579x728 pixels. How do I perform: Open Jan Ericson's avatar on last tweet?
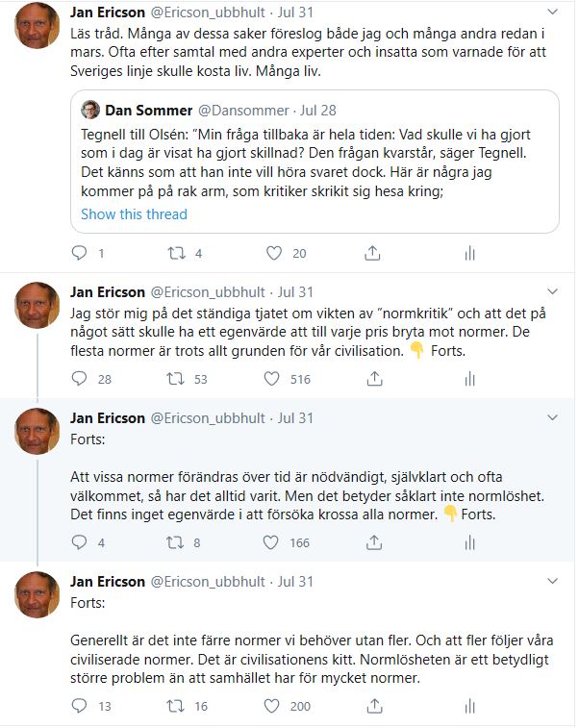(x=38, y=594)
